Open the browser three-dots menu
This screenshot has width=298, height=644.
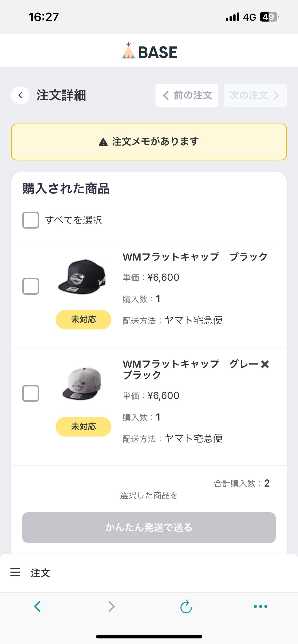point(260,606)
